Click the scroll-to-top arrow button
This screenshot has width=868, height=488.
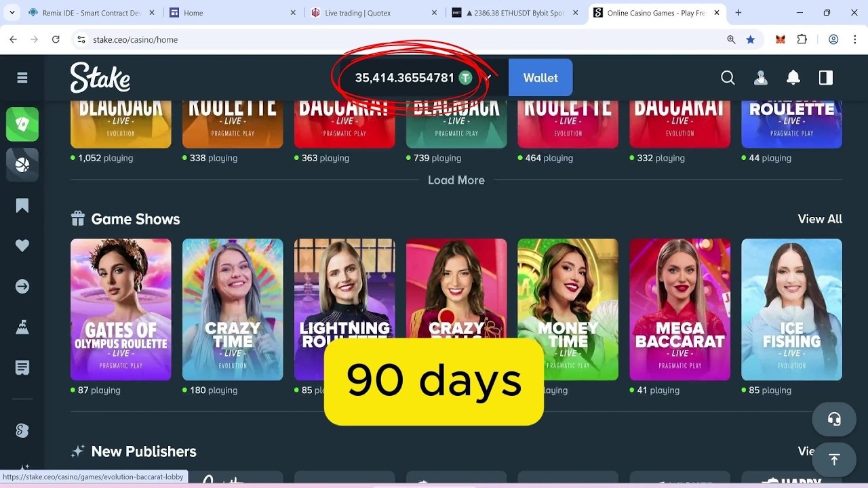click(x=834, y=460)
